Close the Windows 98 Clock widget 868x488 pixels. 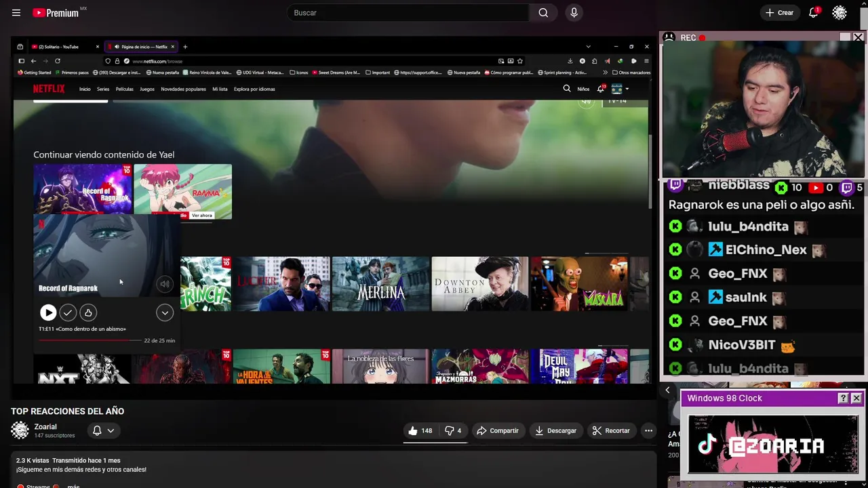pos(856,399)
